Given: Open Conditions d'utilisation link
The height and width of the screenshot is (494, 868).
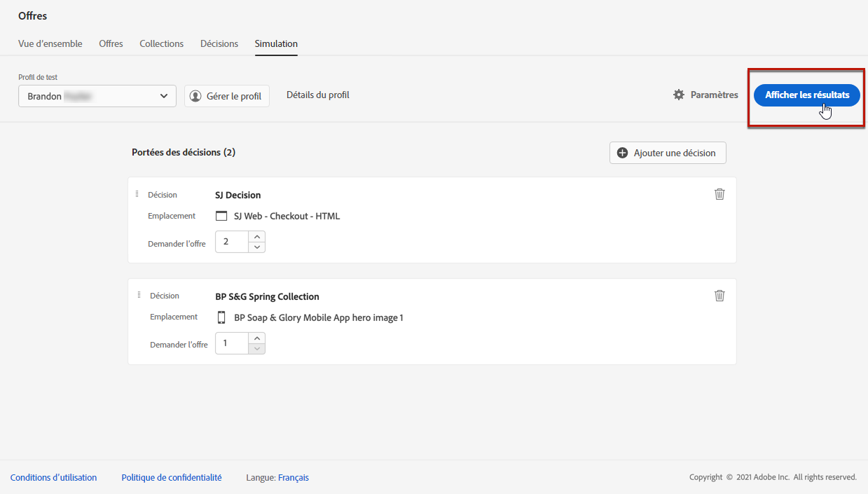Looking at the screenshot, I should (54, 477).
